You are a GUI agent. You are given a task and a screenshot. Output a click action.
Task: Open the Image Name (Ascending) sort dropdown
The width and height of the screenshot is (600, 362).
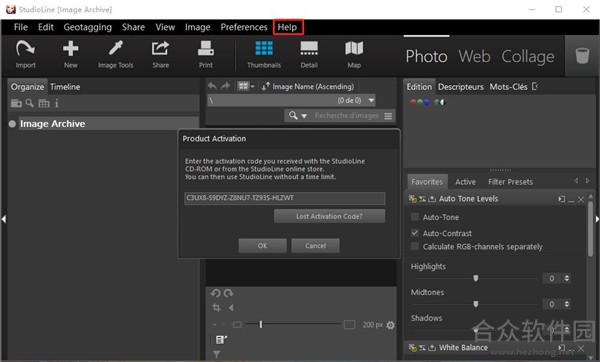[308, 86]
